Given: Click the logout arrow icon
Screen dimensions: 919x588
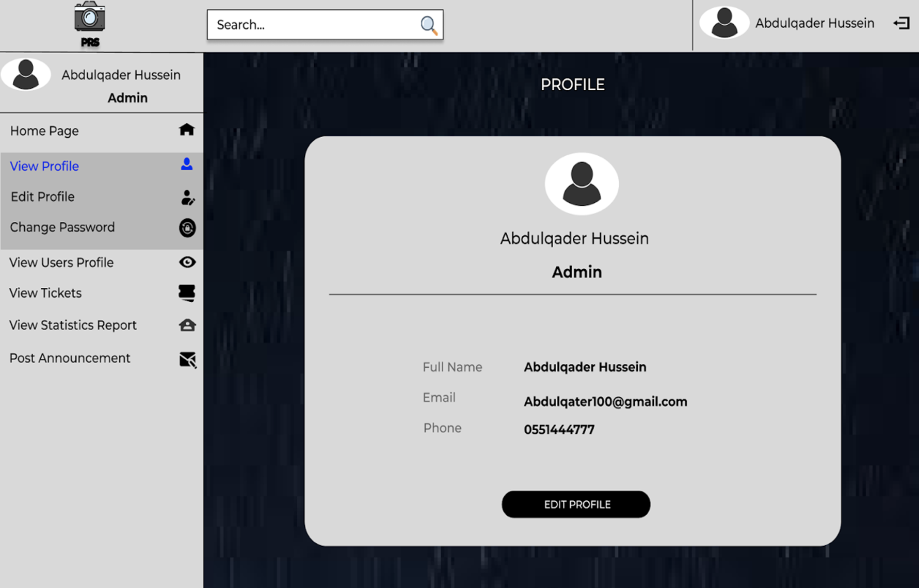Looking at the screenshot, I should [901, 23].
